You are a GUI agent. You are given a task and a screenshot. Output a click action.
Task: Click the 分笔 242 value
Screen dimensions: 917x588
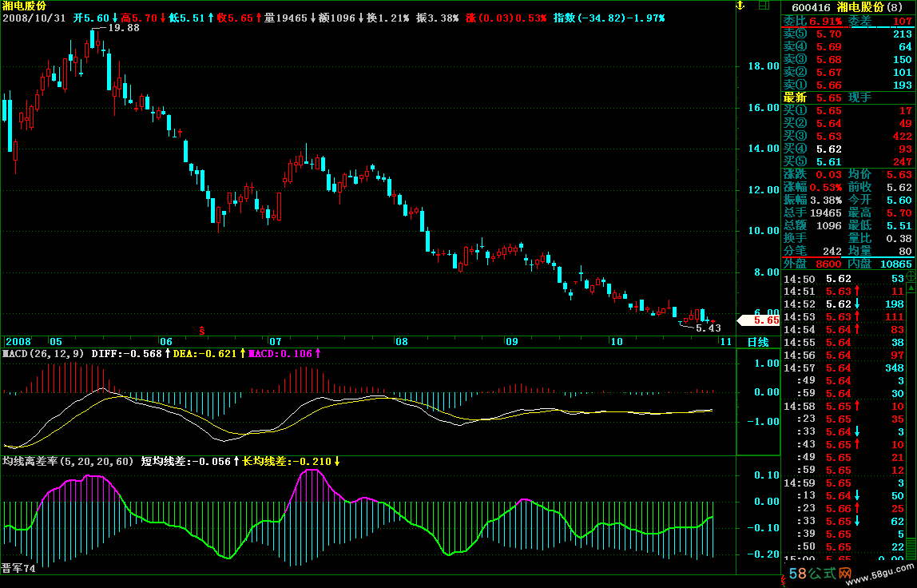832,252
